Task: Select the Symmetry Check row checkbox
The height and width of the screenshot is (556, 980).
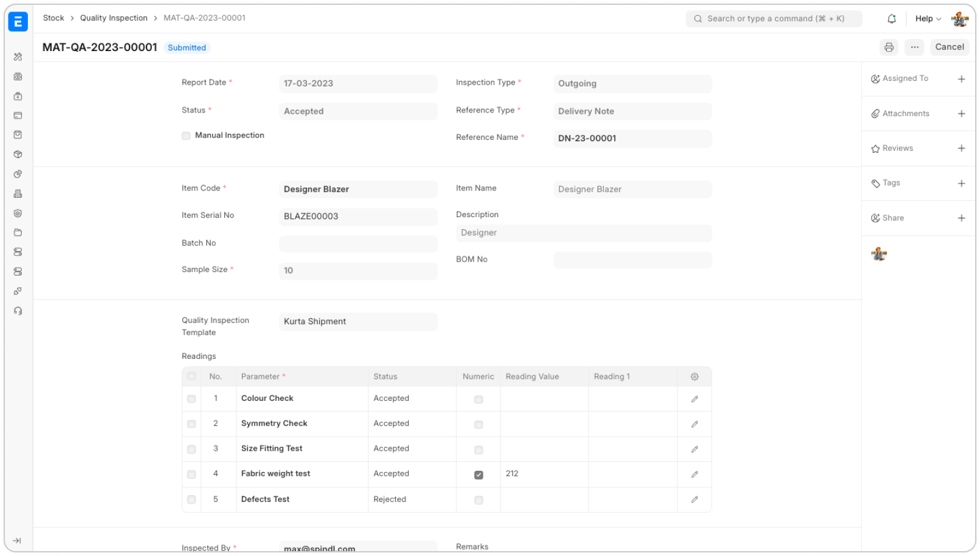Action: [x=192, y=424]
